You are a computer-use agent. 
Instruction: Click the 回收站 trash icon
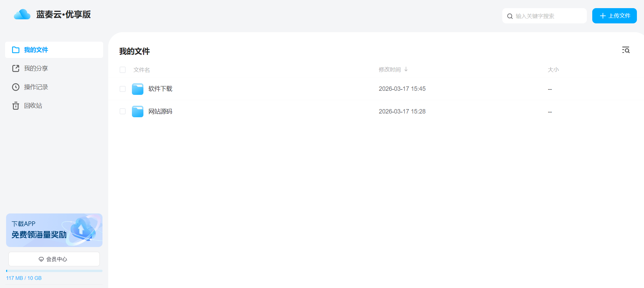pyautogui.click(x=16, y=106)
